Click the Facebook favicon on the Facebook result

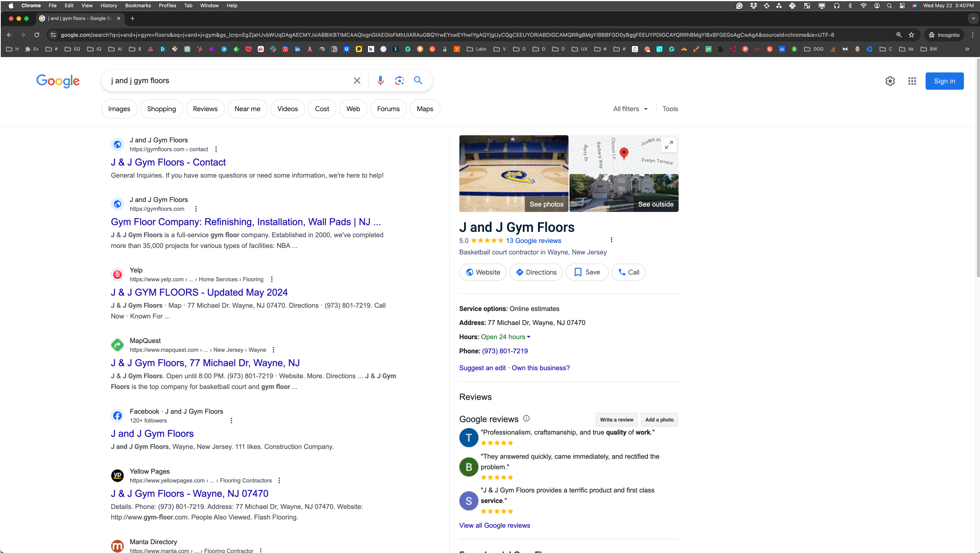pos(117,415)
